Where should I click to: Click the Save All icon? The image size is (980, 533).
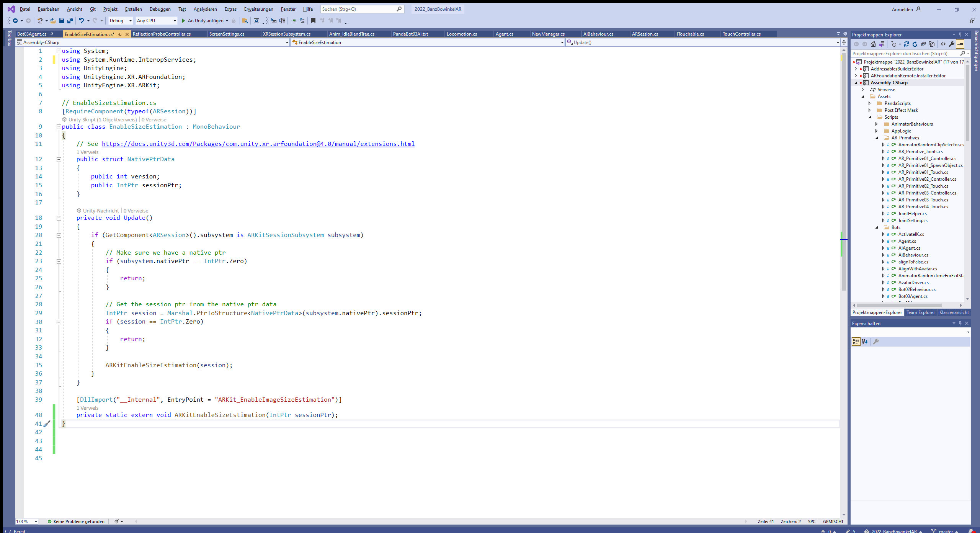coord(70,21)
